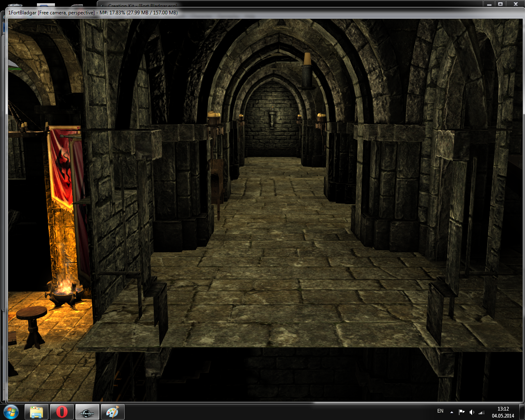Click the Creation Kit window title behind
Image resolution: width=525 pixels, height=420 pixels.
click(143, 5)
